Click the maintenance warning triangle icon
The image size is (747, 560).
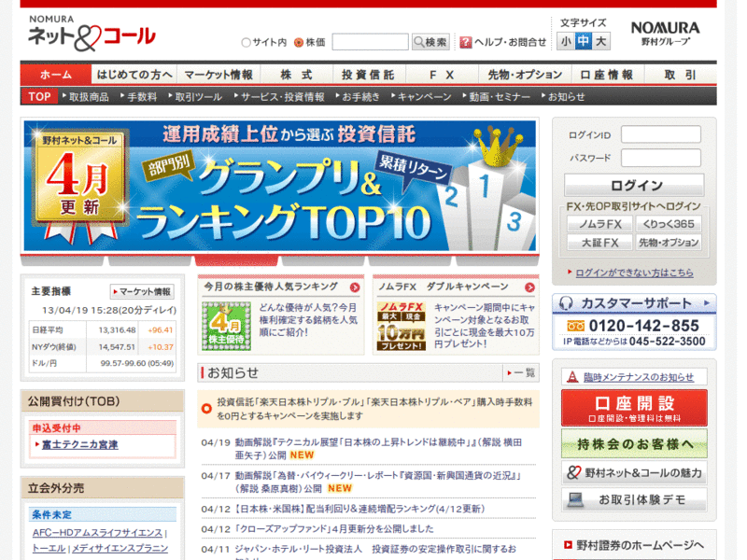(572, 377)
